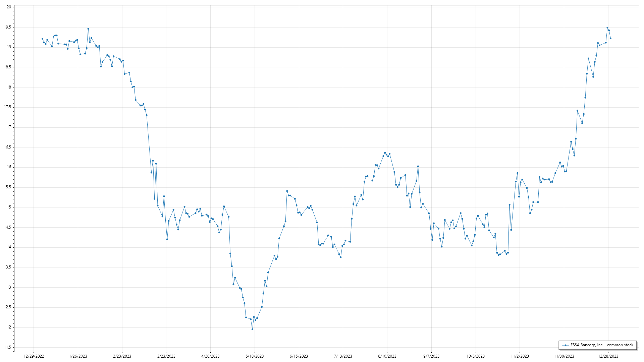Select the final data point on the line
This screenshot has width=644, height=362.
[610, 39]
